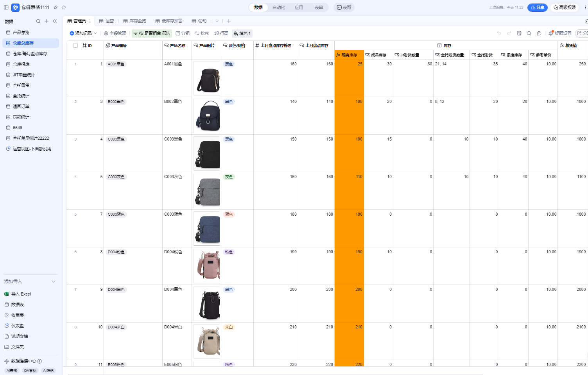The height and width of the screenshot is (375, 588).
Task: Click the blue 仓储表格1111 app logo
Action: click(16, 7)
